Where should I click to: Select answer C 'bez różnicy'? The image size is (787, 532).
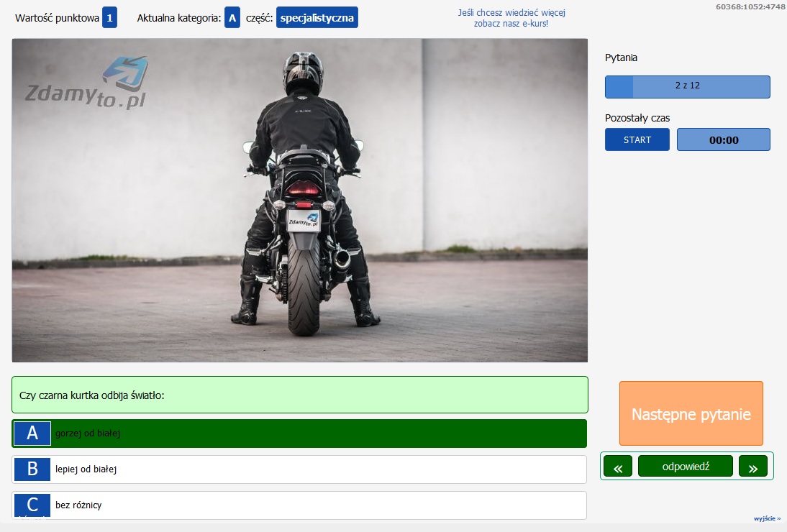[x=299, y=505]
